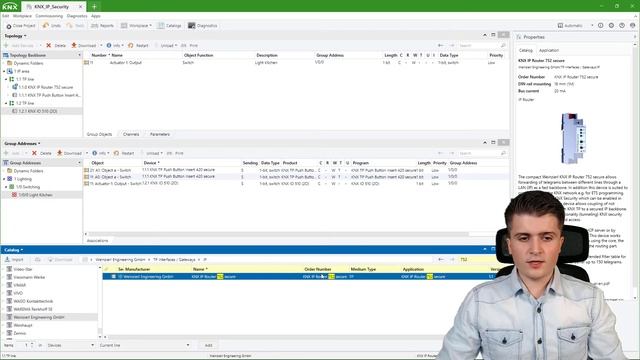Open the Catalog panel title dropdown
The height and width of the screenshot is (360, 640).
13,250
